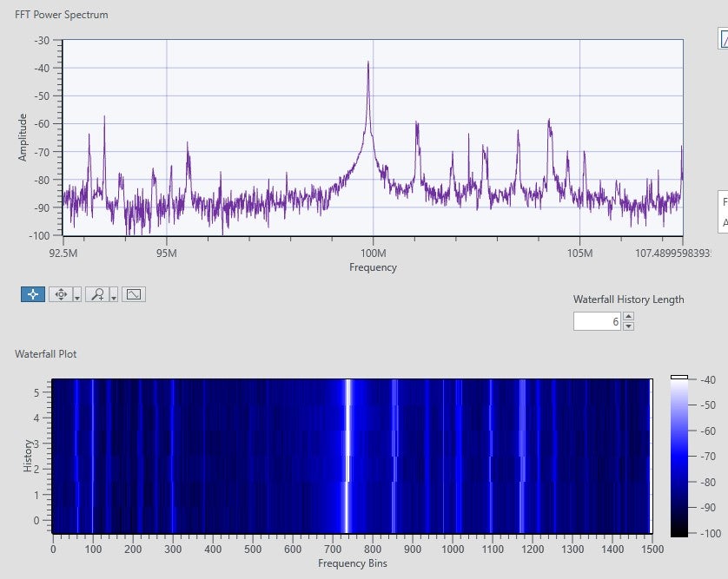
Task: Select the cursor movement tool in graph palette
Action: [33, 294]
